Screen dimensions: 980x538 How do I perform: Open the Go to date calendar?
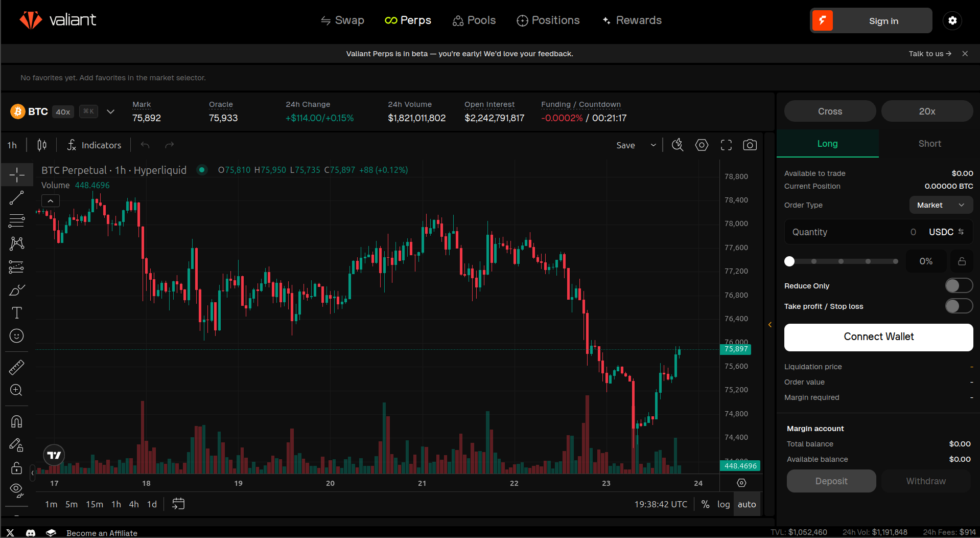click(178, 504)
